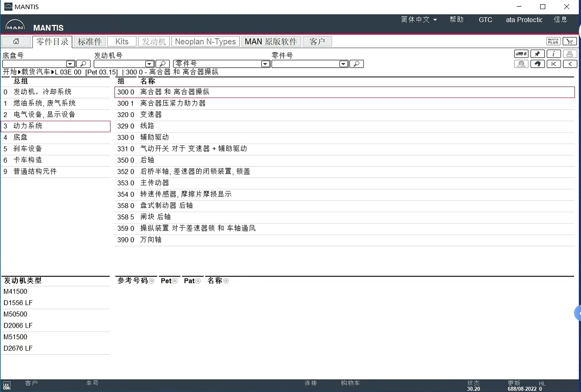The width and height of the screenshot is (581, 392).
Task: Select main group 3 动力系统
Action: click(56, 126)
